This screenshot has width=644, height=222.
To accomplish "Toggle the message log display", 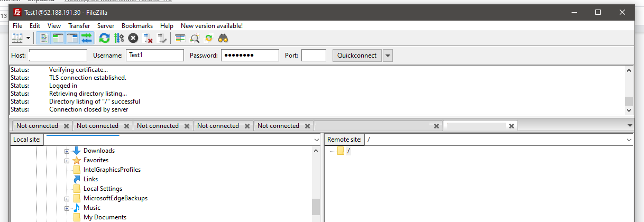I will (x=44, y=38).
